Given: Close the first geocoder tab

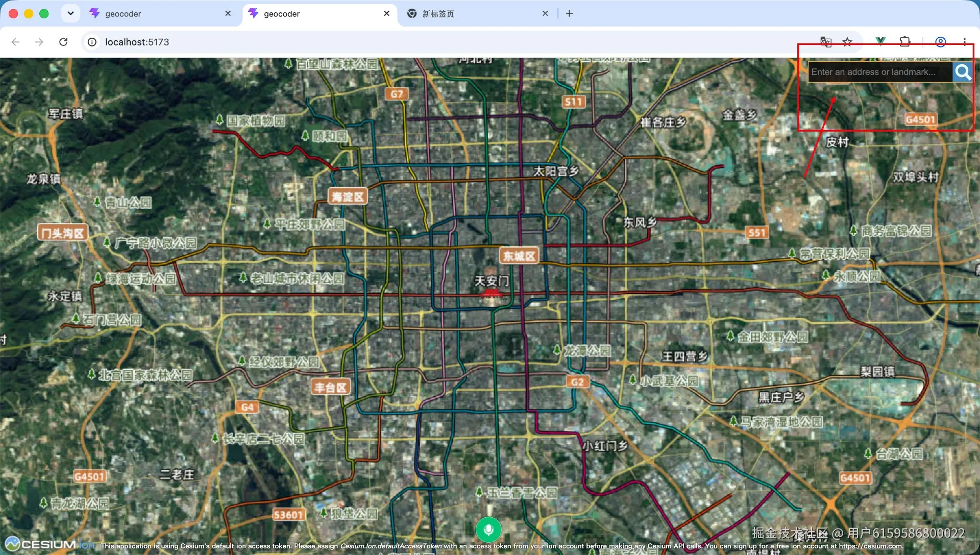Looking at the screenshot, I should tap(228, 14).
